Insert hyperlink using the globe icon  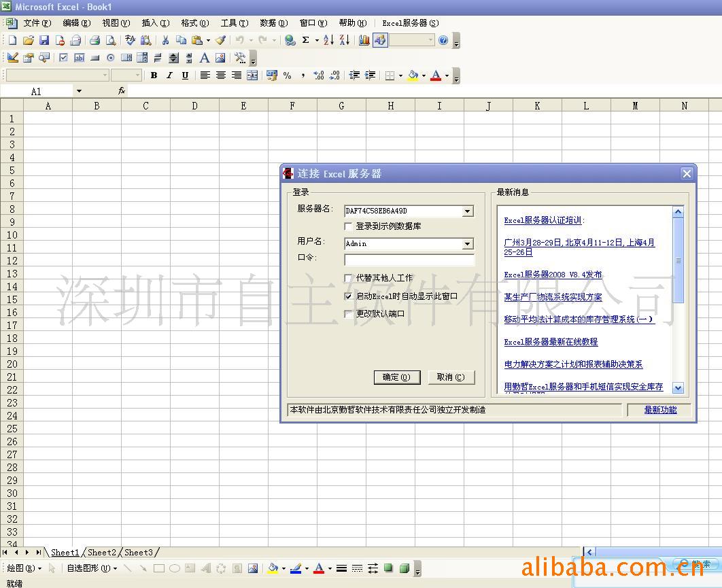pyautogui.click(x=290, y=41)
